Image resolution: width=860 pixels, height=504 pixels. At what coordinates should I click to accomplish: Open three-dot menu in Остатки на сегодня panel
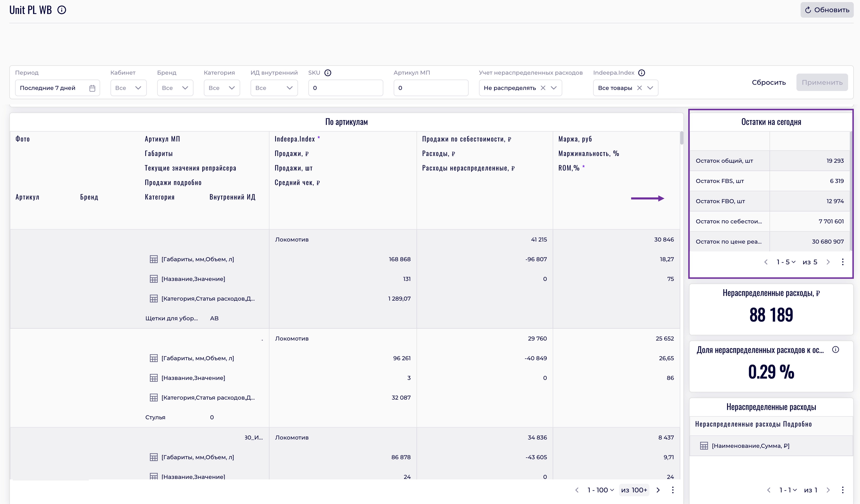(x=843, y=262)
